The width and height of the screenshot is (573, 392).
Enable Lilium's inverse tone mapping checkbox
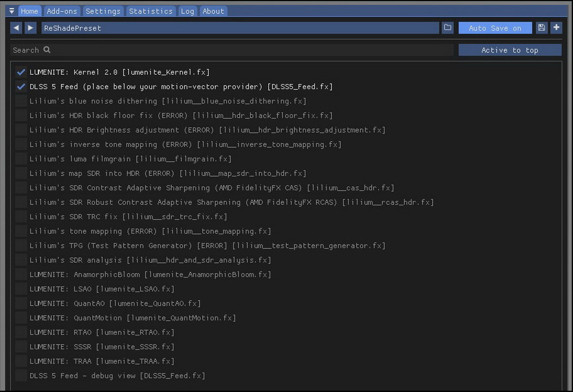point(21,144)
